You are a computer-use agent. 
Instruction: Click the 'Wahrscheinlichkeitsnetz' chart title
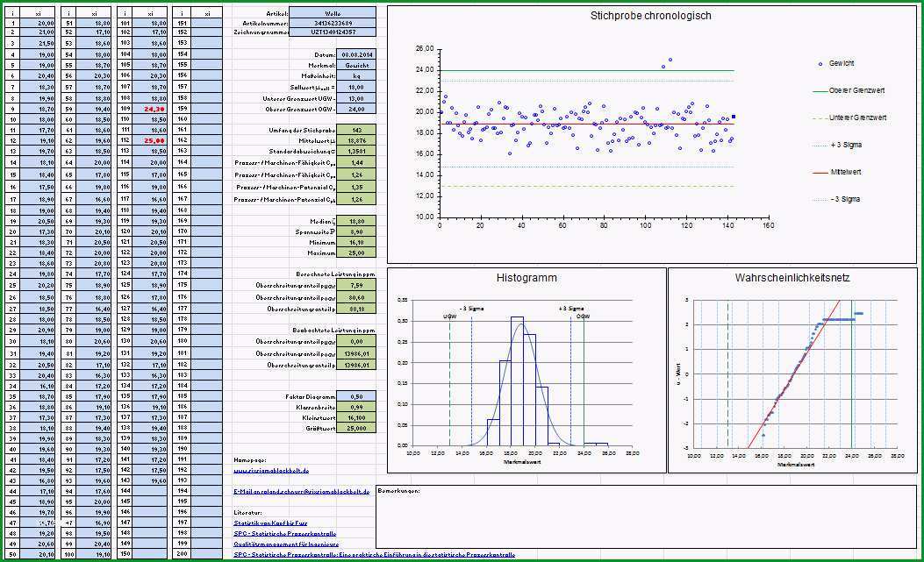pyautogui.click(x=792, y=277)
